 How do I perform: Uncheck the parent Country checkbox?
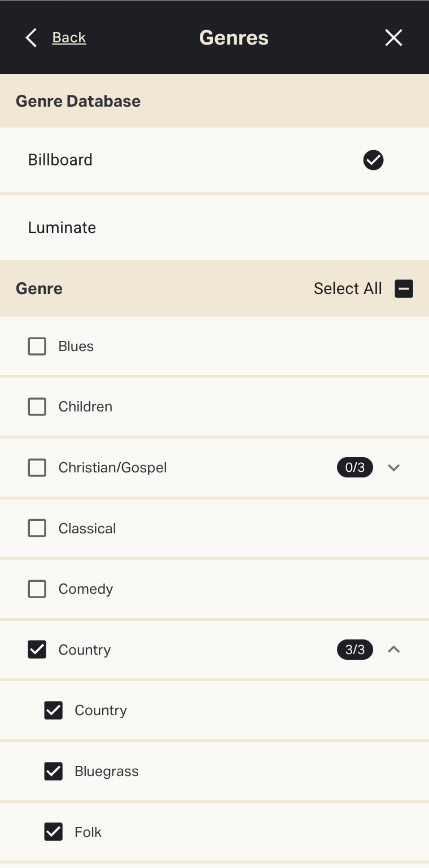point(37,650)
